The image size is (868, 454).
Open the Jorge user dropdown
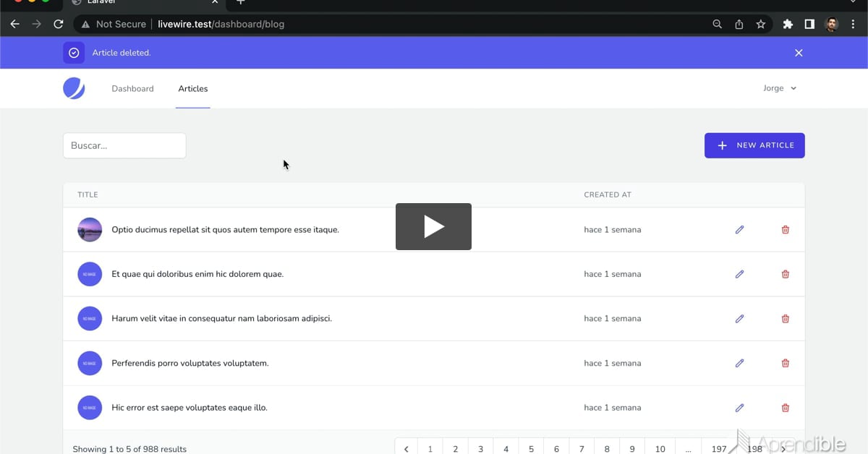tap(779, 88)
